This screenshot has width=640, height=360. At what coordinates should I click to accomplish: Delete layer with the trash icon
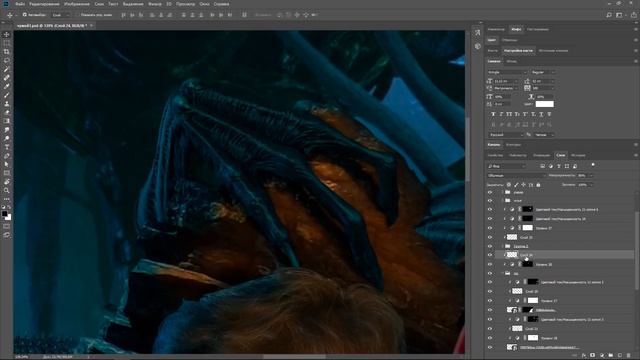point(629,356)
